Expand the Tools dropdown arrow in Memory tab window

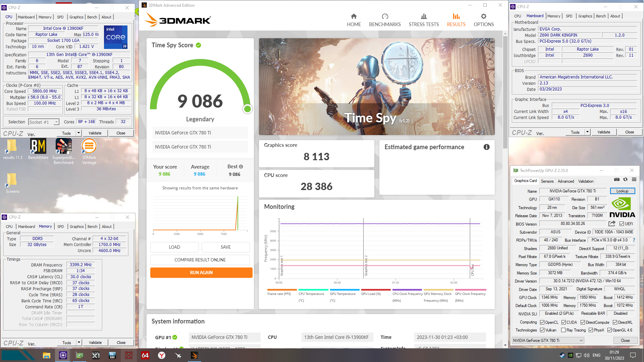coord(79,343)
